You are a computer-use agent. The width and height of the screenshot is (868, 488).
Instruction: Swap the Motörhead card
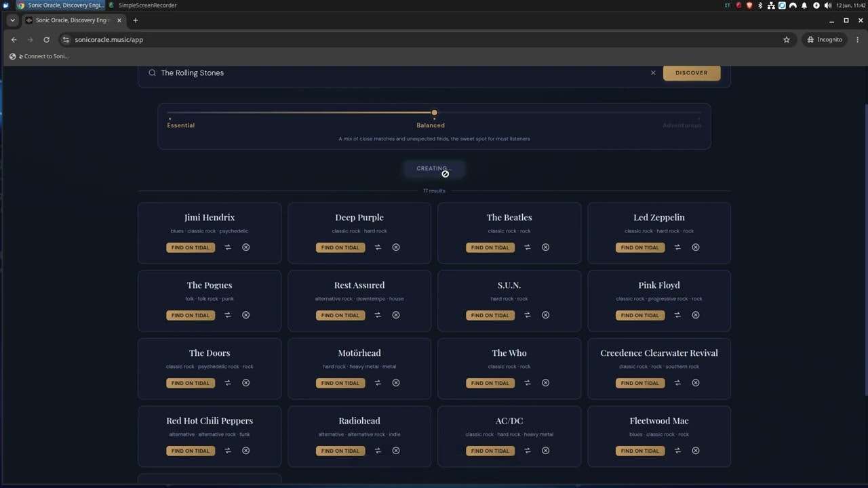[x=378, y=383]
